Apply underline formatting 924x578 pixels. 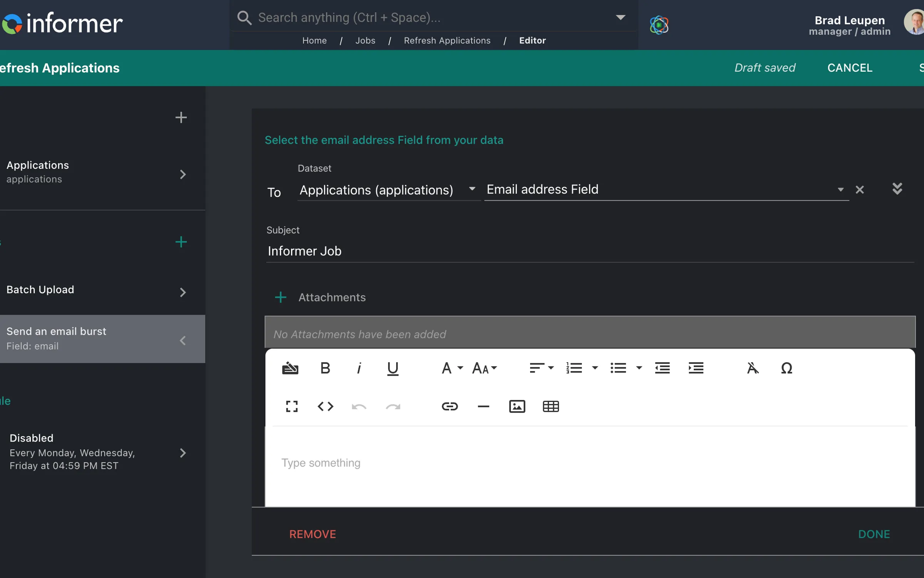point(393,368)
